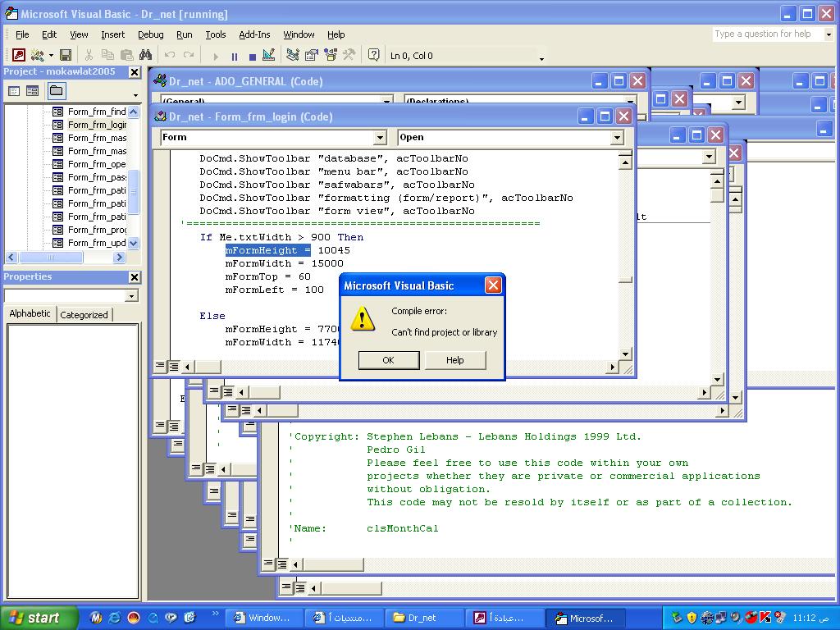Click Full Module View button in the login code window
Screen dimensions: 840x630
tap(174, 366)
